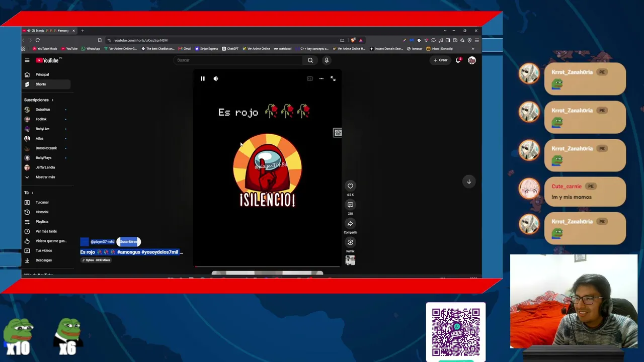Screen dimensions: 644x362
Task: Open the Atlas subscription channel
Action: 46,138
